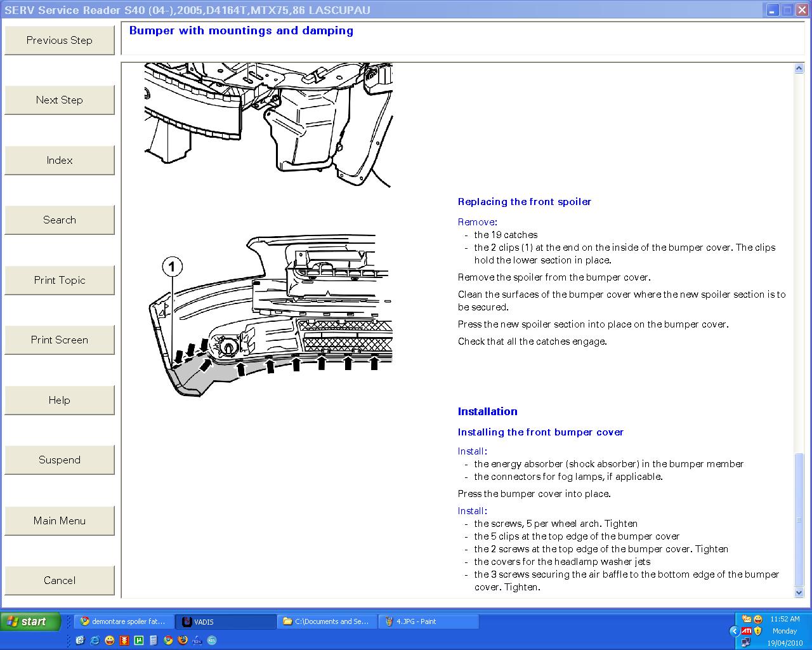
Task: Switch to the VADIS taskbar window
Action: [x=225, y=621]
